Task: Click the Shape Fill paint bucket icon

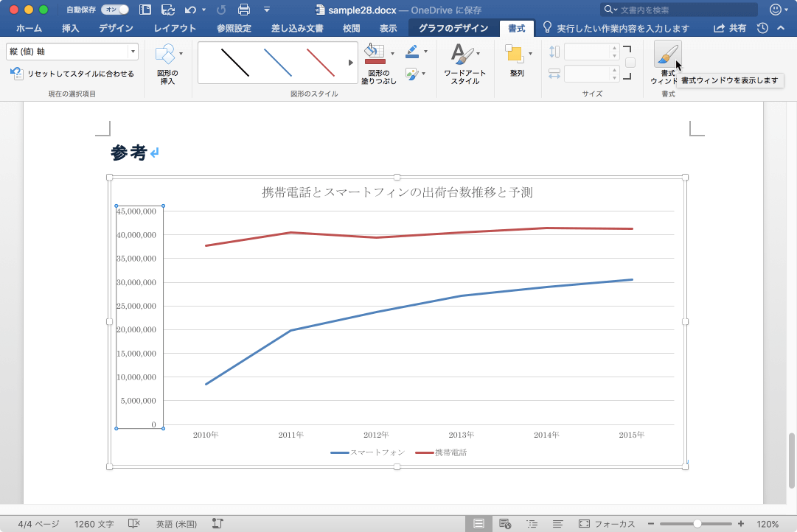Action: pos(375,54)
